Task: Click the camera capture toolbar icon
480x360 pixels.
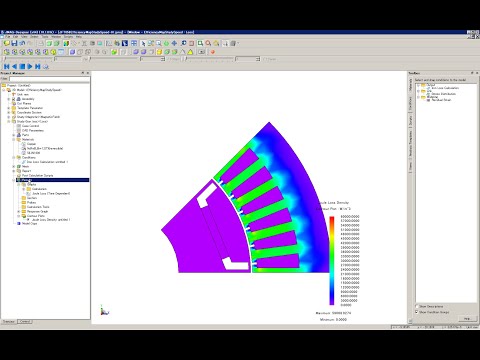Action: (x=202, y=52)
